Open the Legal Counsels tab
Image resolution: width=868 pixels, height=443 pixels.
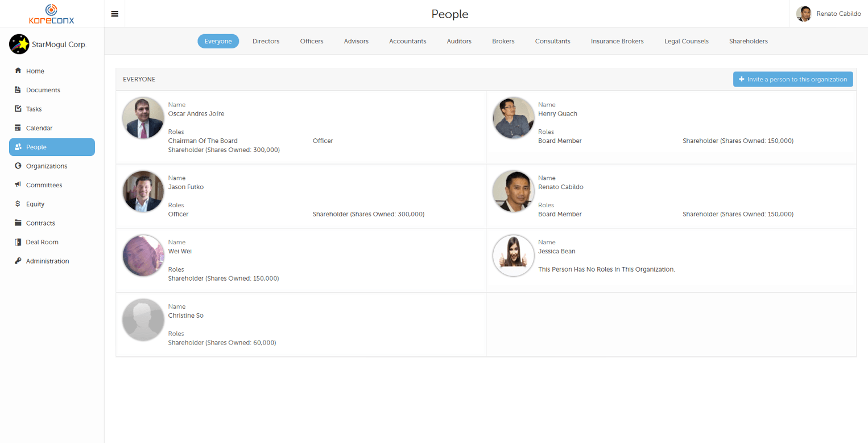tap(686, 41)
